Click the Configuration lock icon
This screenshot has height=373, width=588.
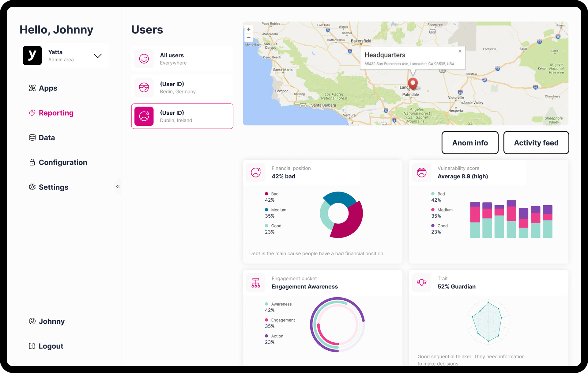click(x=32, y=162)
